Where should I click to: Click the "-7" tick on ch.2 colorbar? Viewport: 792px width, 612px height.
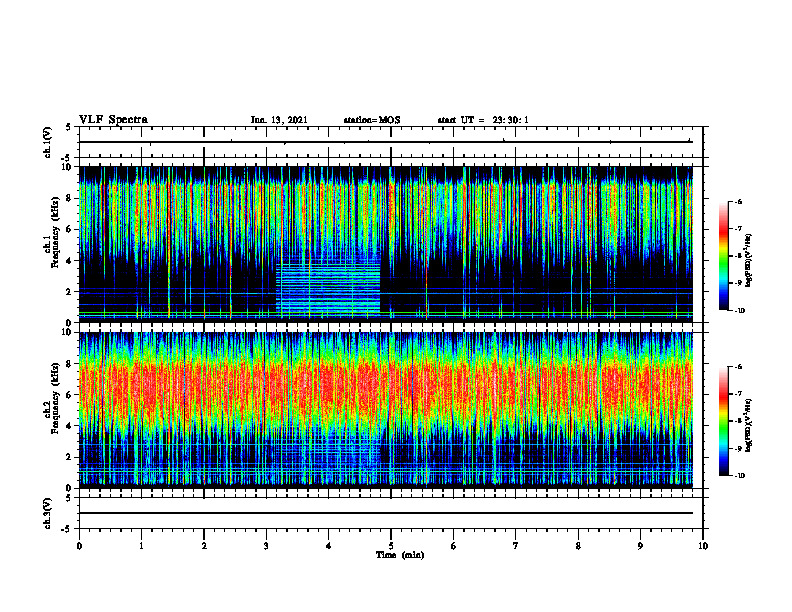[x=738, y=394]
